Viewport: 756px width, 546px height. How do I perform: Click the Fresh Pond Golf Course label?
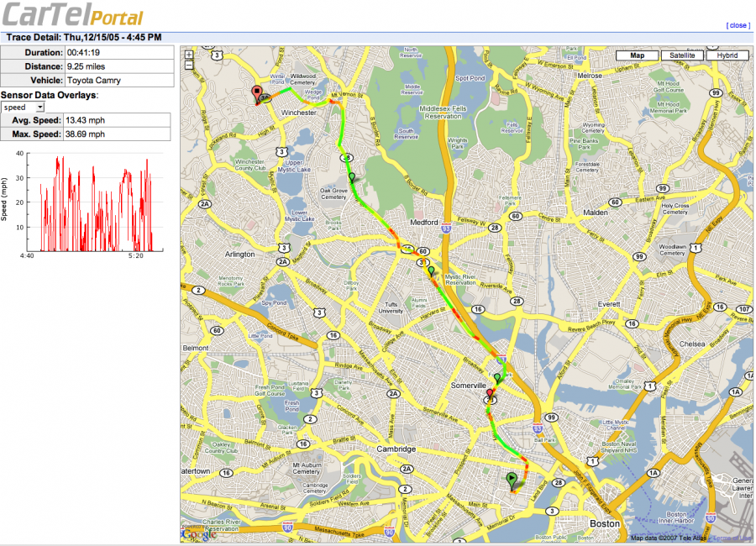270,391
